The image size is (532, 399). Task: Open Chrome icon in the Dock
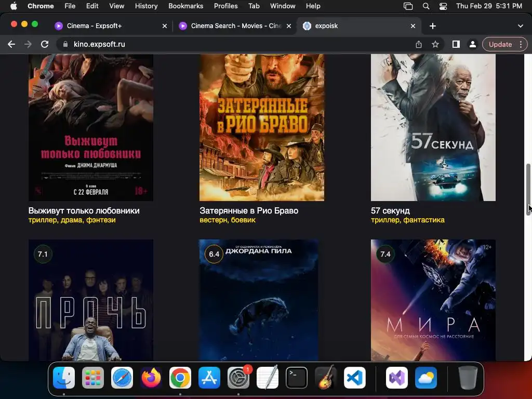180,378
